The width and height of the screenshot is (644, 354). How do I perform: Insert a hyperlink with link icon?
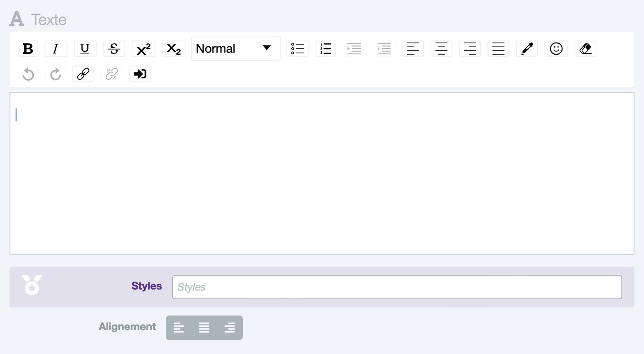pos(83,74)
